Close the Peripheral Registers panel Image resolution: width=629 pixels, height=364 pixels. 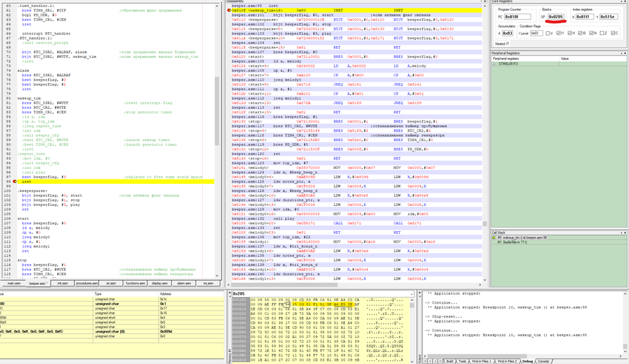coord(625,54)
